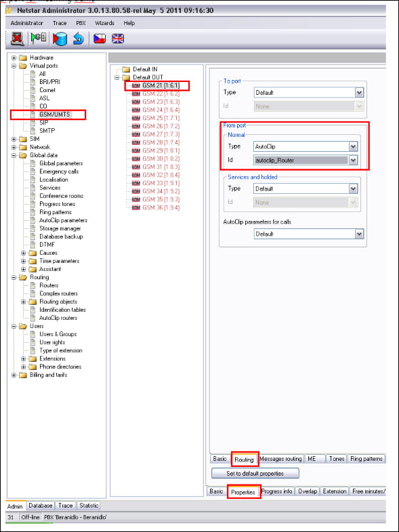Click the Assistant folder icon
Screen dimensions: 399x532
point(33,270)
